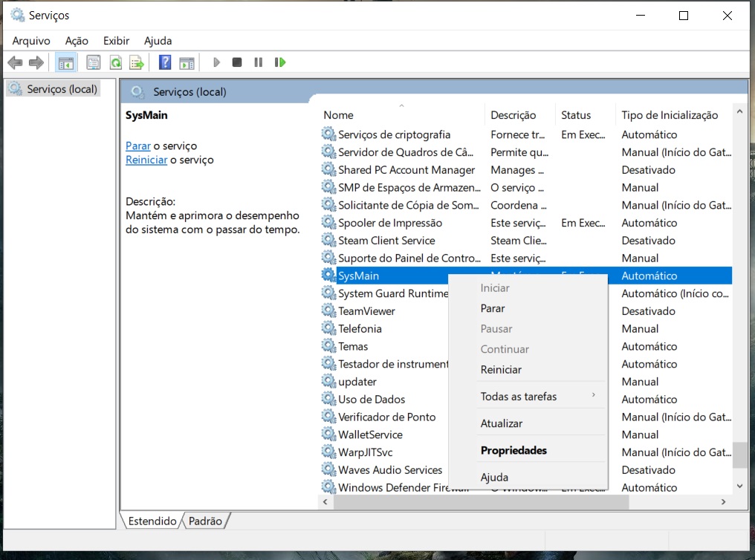Click the Pause service toolbar icon
This screenshot has width=755, height=560.
[259, 62]
